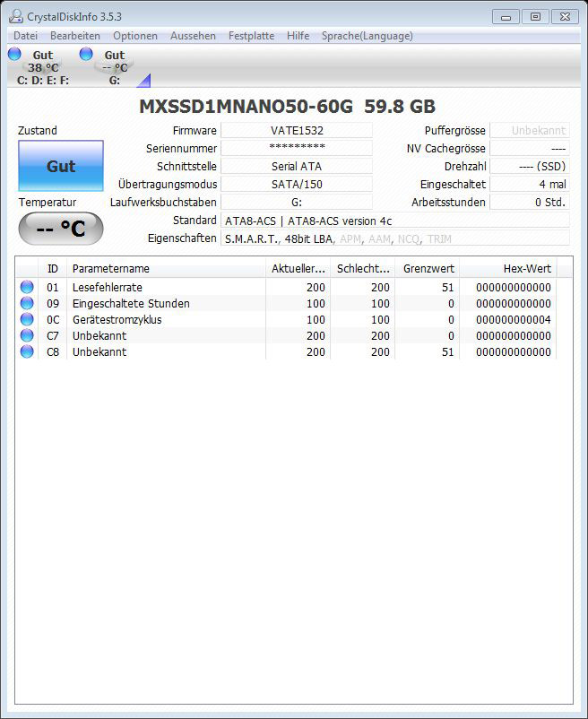Click the ID cell C7
Screen dimensions: 588x719
pyautogui.click(x=53, y=335)
